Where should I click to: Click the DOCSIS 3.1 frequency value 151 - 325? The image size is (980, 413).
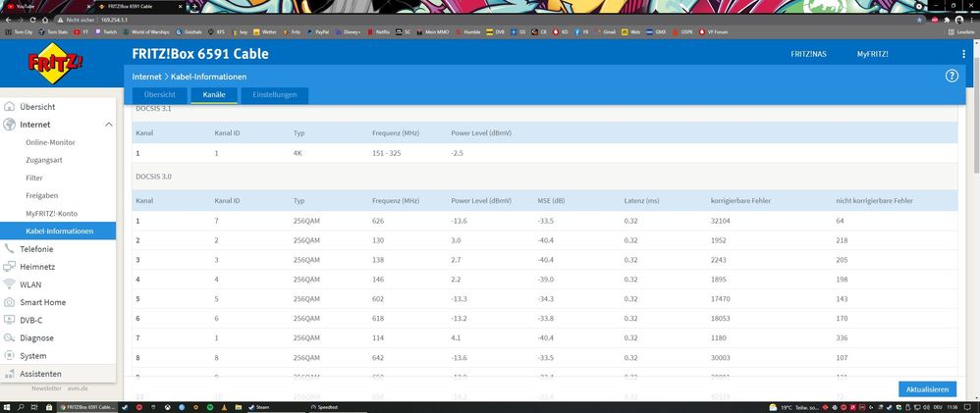386,153
